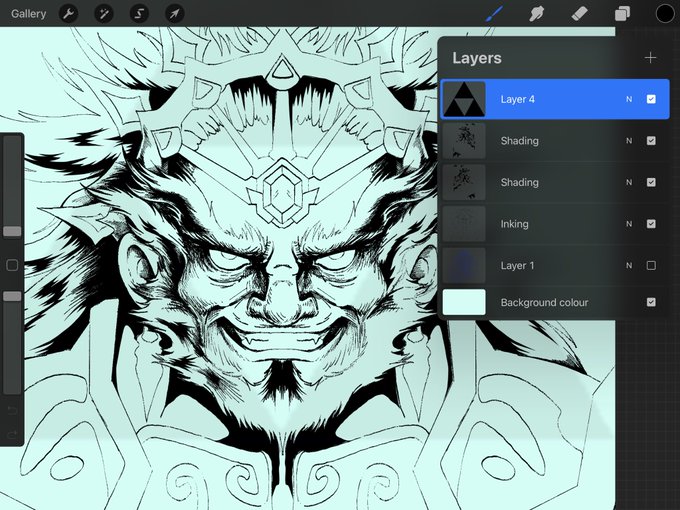Adjust the brush size slider handle
Viewport: 680px width, 510px height.
click(12, 231)
